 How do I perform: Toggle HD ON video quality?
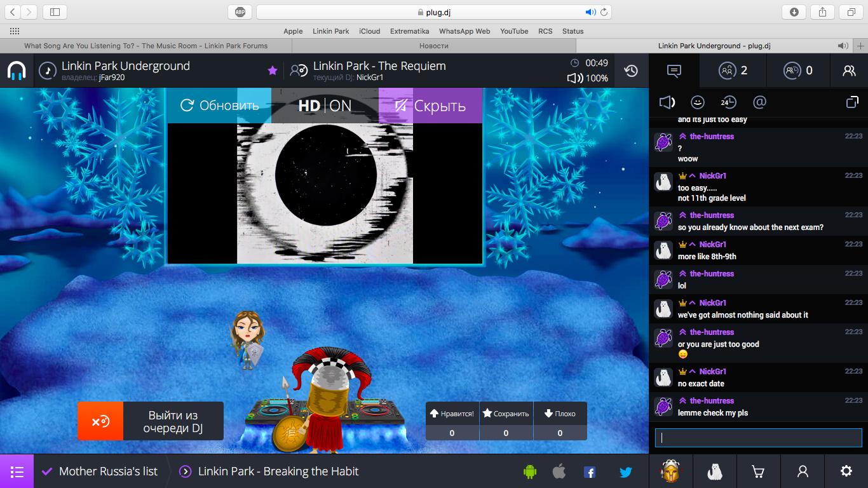pos(325,105)
